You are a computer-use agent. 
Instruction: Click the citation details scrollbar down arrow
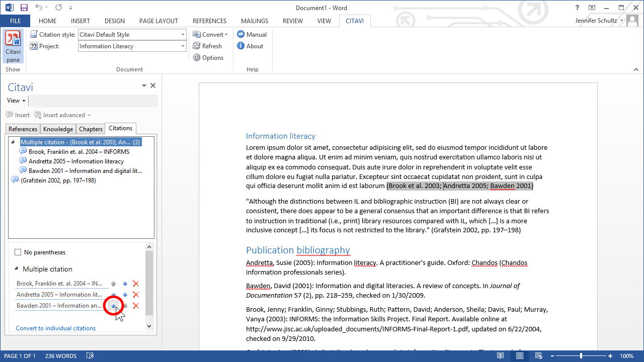point(149,326)
